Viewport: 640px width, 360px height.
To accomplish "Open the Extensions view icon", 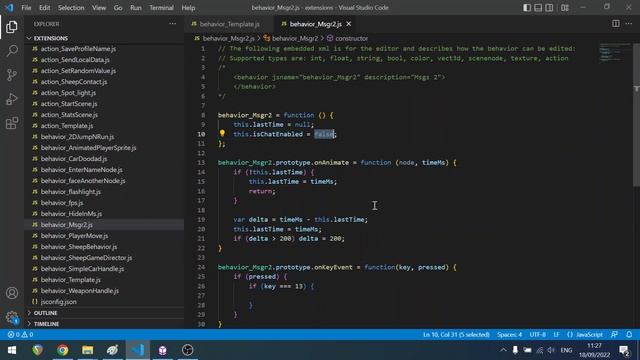I will coord(12,123).
